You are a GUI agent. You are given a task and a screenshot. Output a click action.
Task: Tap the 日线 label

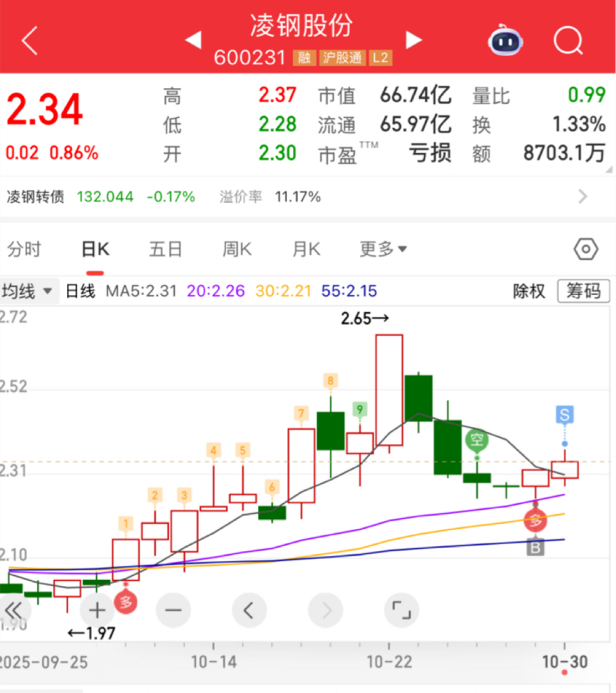pyautogui.click(x=81, y=291)
